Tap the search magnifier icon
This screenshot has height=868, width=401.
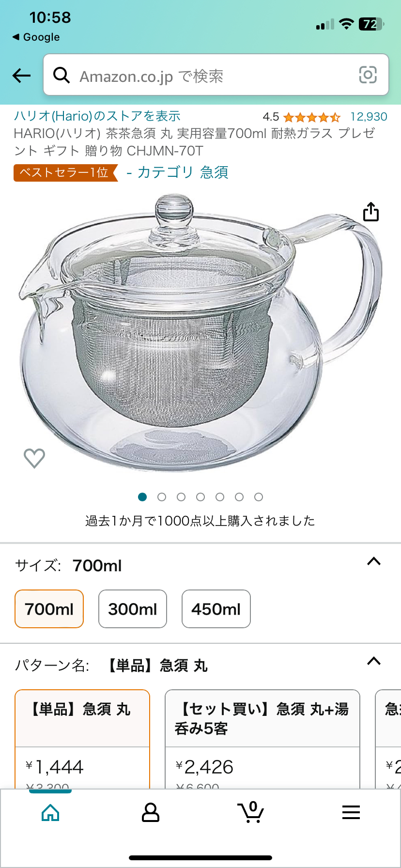point(62,75)
